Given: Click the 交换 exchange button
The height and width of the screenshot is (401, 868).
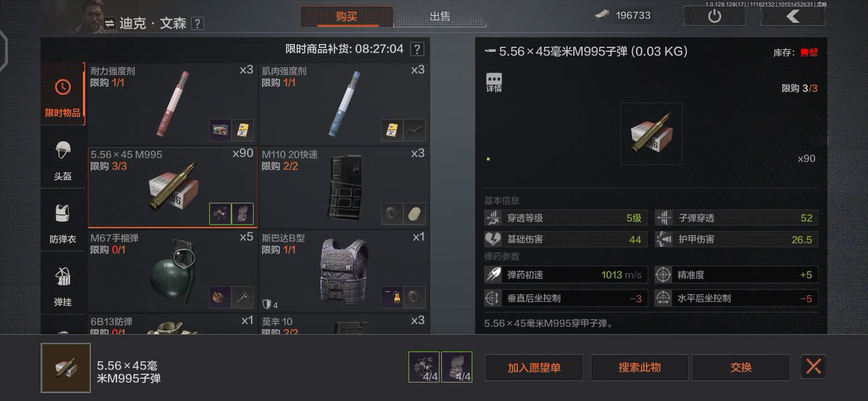Looking at the screenshot, I should [x=741, y=368].
